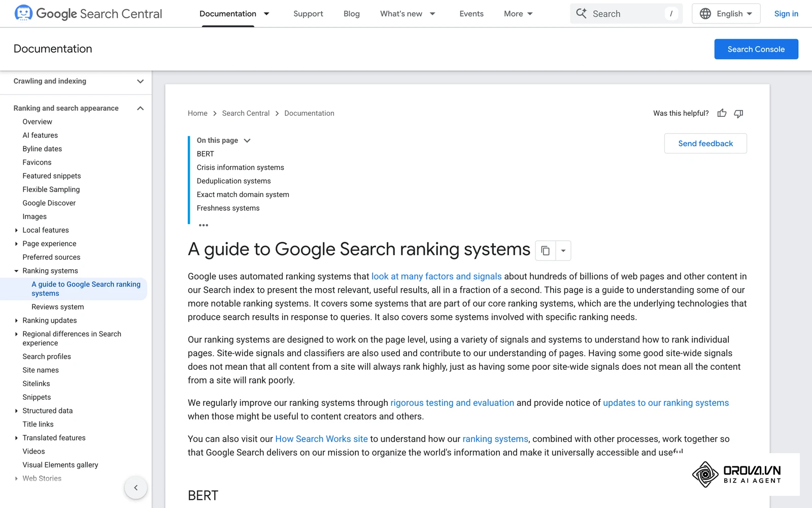Open the Documentation tab dropdown
The height and width of the screenshot is (508, 812).
pos(266,14)
